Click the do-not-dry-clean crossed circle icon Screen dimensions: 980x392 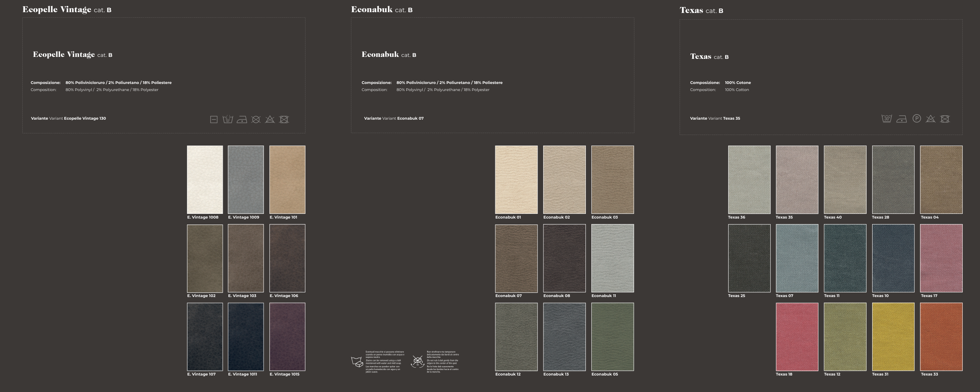tap(256, 119)
